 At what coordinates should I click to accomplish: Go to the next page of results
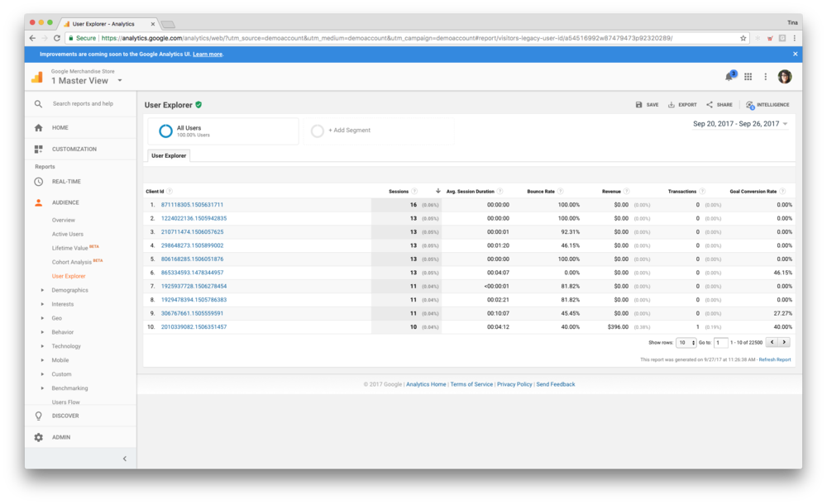pos(784,342)
